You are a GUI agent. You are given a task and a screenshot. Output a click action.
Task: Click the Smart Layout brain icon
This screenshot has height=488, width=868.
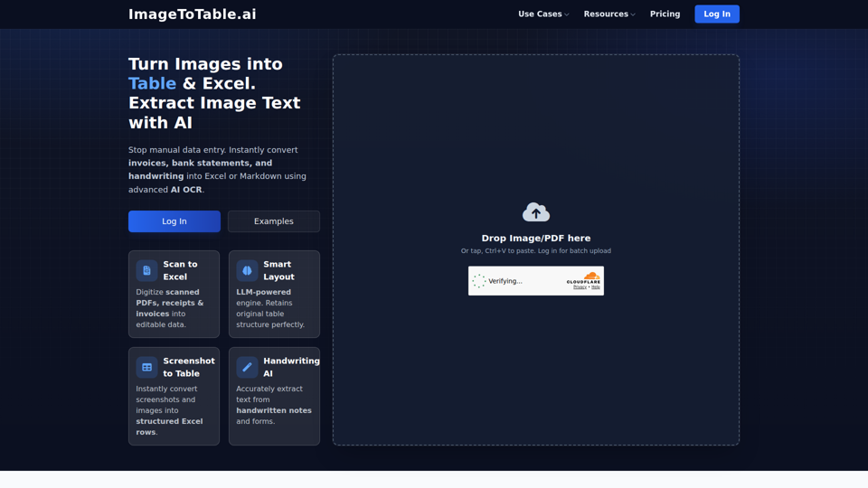247,270
